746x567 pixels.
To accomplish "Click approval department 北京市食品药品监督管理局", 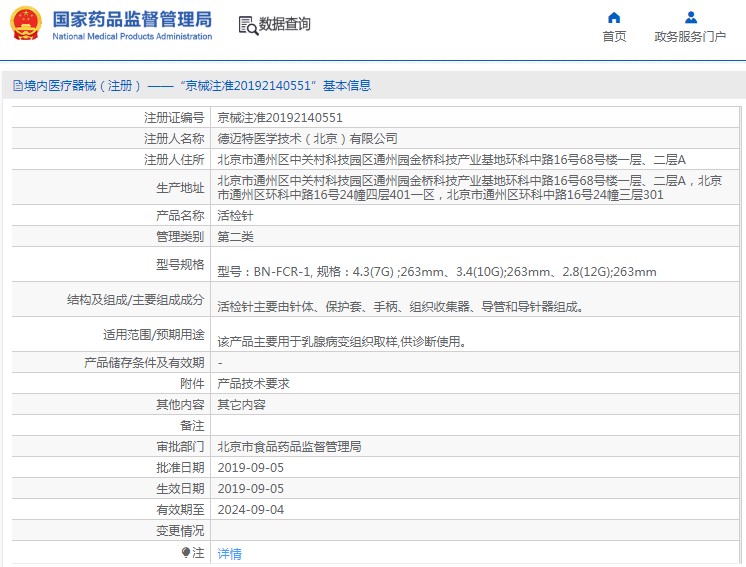I will tap(289, 447).
